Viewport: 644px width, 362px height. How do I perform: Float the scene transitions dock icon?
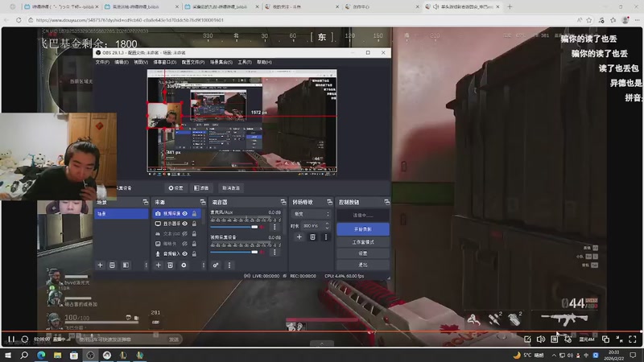[x=329, y=202]
